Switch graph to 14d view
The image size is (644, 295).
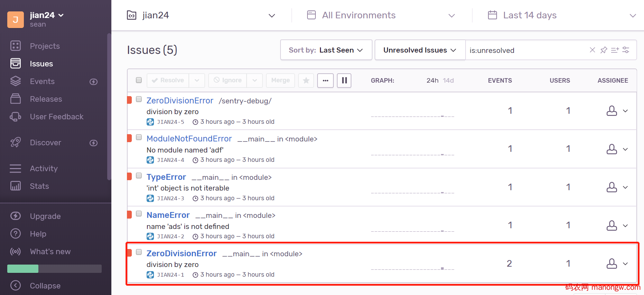pos(448,81)
